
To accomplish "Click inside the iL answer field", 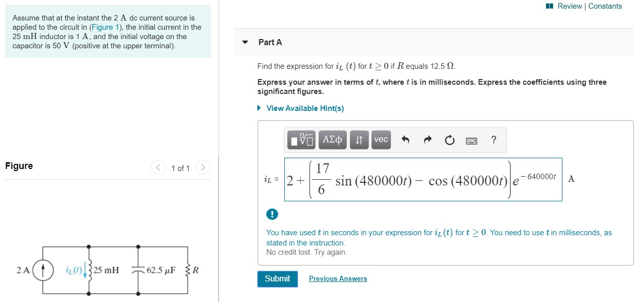I will [x=423, y=179].
